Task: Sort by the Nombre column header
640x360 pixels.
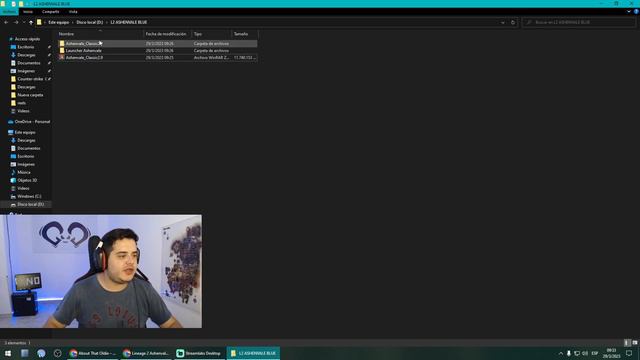Action: pyautogui.click(x=100, y=34)
